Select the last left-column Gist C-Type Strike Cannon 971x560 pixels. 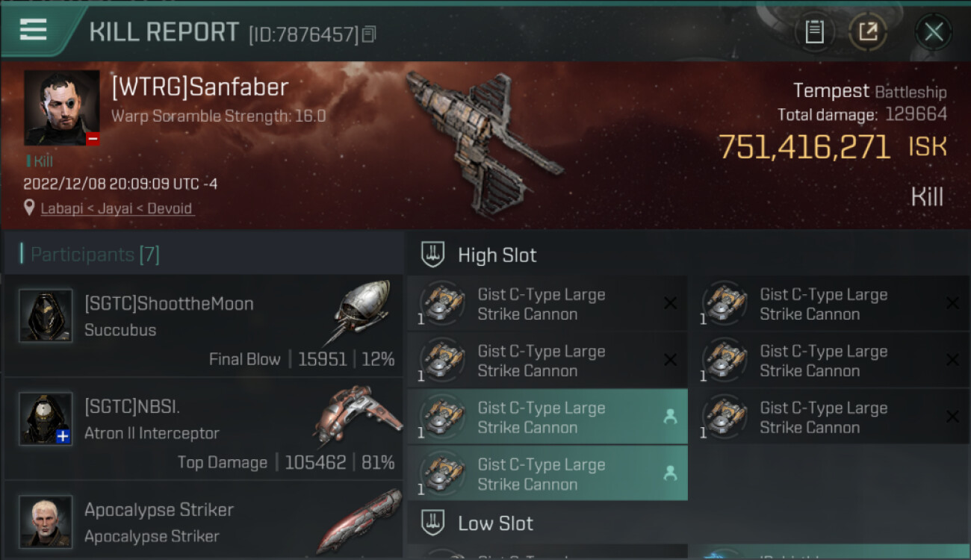pos(547,474)
